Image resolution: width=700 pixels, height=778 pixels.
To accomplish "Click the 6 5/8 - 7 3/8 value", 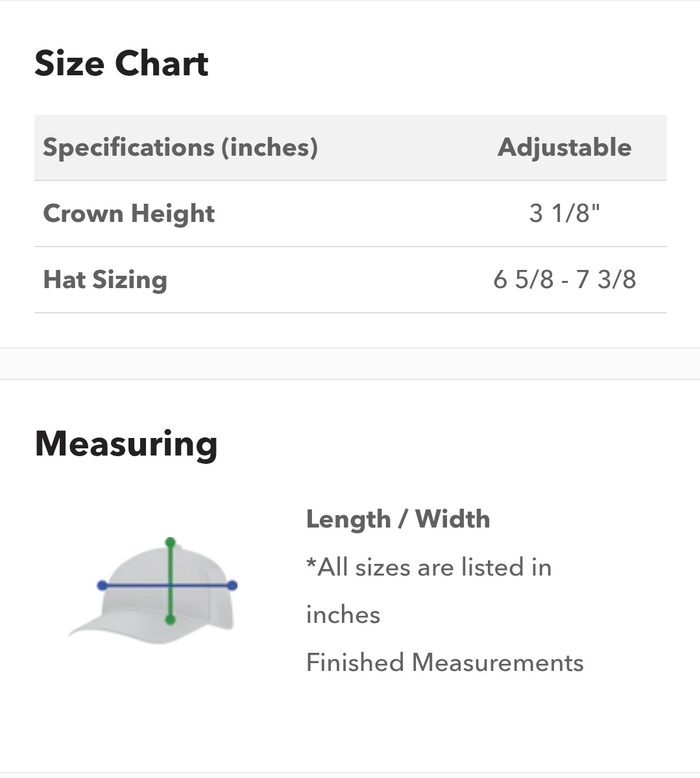I will pos(564,280).
